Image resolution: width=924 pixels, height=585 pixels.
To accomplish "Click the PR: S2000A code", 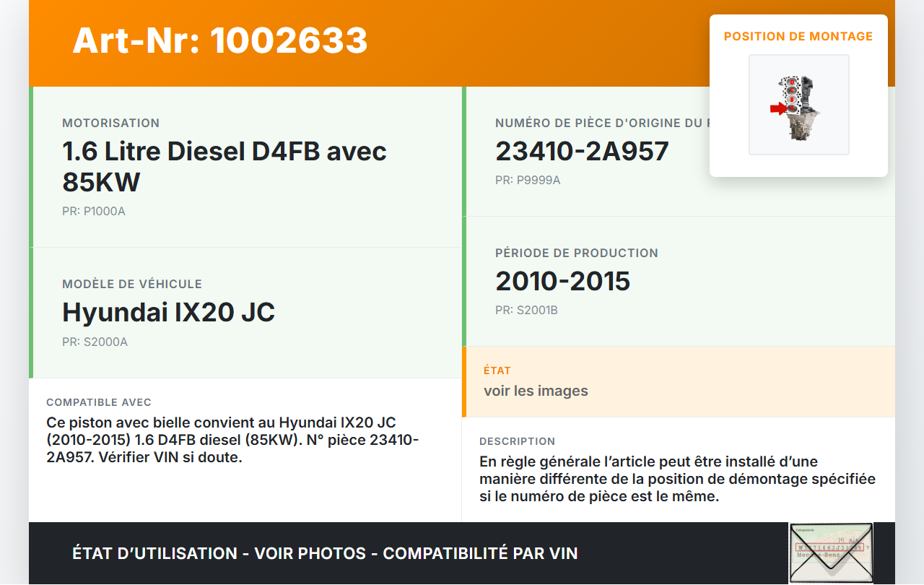I will pos(95,342).
